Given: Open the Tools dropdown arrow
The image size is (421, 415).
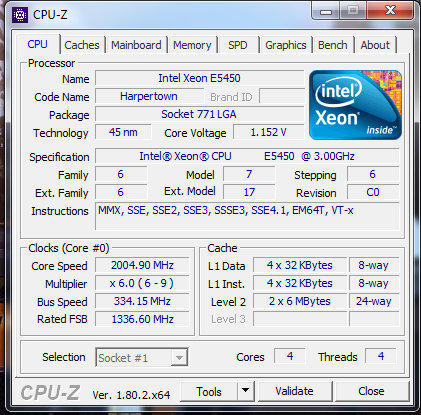Looking at the screenshot, I should [246, 391].
